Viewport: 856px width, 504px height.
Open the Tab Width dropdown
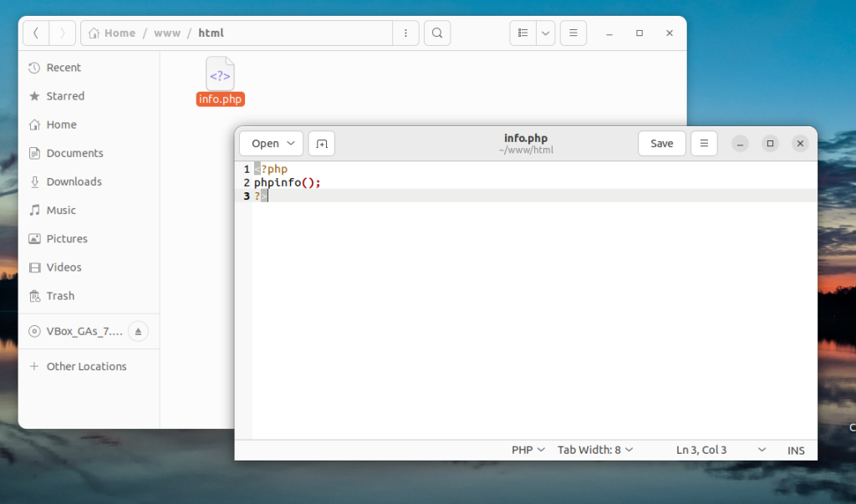click(595, 450)
